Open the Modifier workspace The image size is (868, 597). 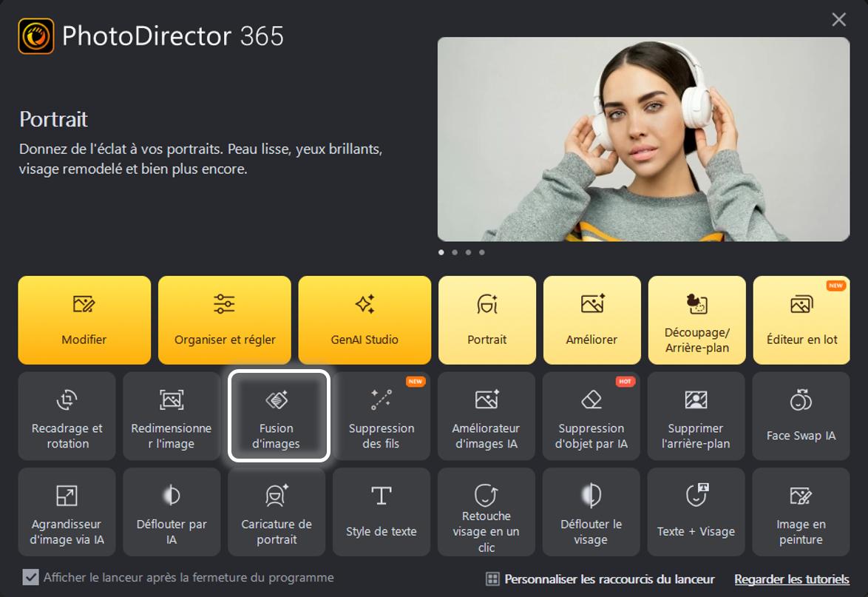(84, 320)
